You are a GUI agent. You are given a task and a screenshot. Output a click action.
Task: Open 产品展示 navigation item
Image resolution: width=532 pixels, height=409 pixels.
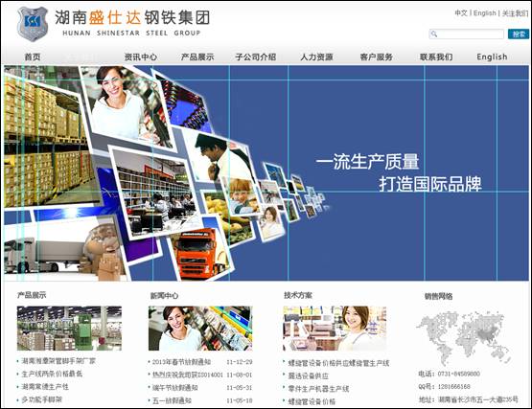tap(197, 57)
